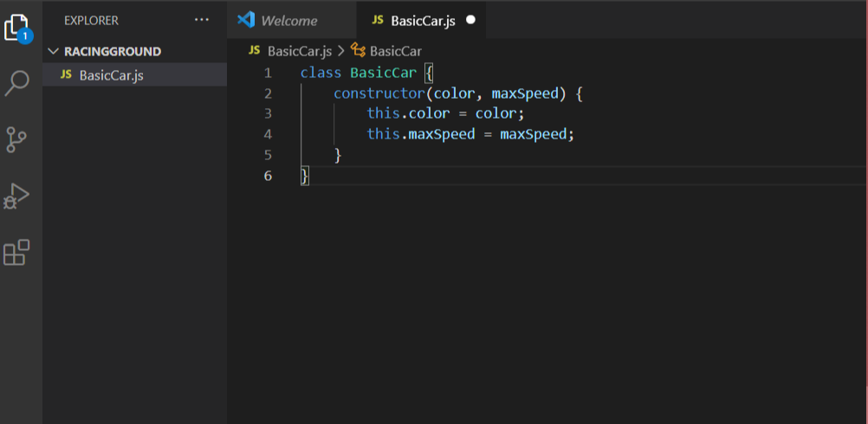Image resolution: width=868 pixels, height=424 pixels.
Task: Click the unsaved dot on BasicCar.js tab
Action: (470, 20)
